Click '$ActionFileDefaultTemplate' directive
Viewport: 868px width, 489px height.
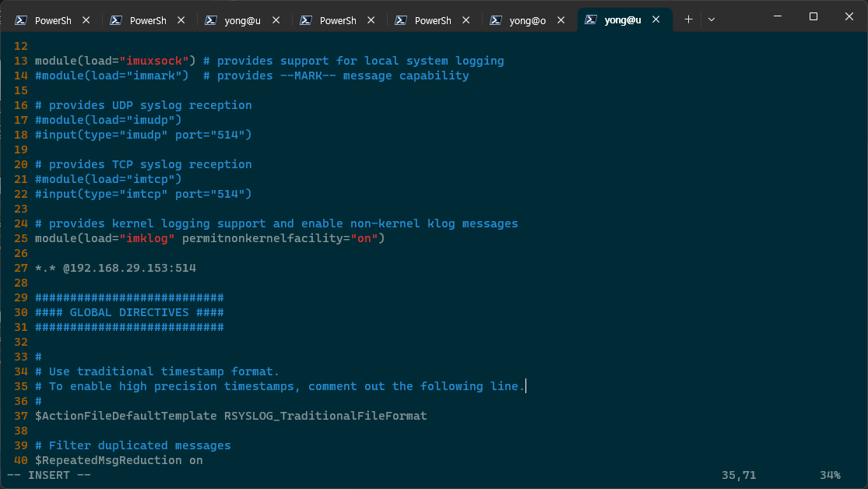[x=125, y=416]
